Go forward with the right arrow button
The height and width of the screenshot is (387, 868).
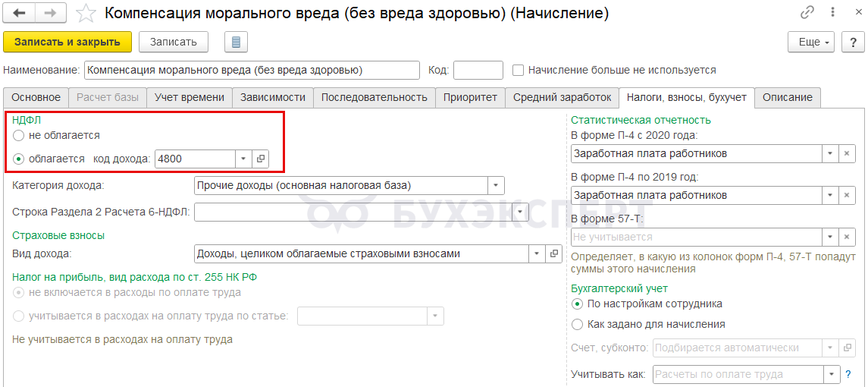pyautogui.click(x=50, y=14)
